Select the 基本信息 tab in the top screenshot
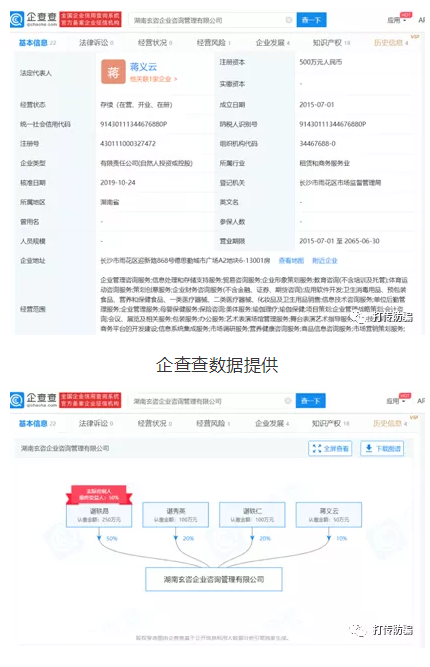This screenshot has height=667, width=430. pyautogui.click(x=37, y=43)
